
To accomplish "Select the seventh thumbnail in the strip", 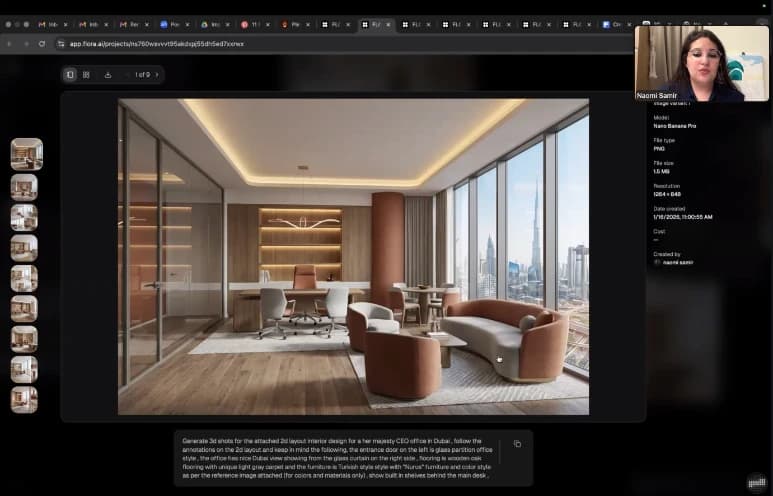I will point(24,339).
